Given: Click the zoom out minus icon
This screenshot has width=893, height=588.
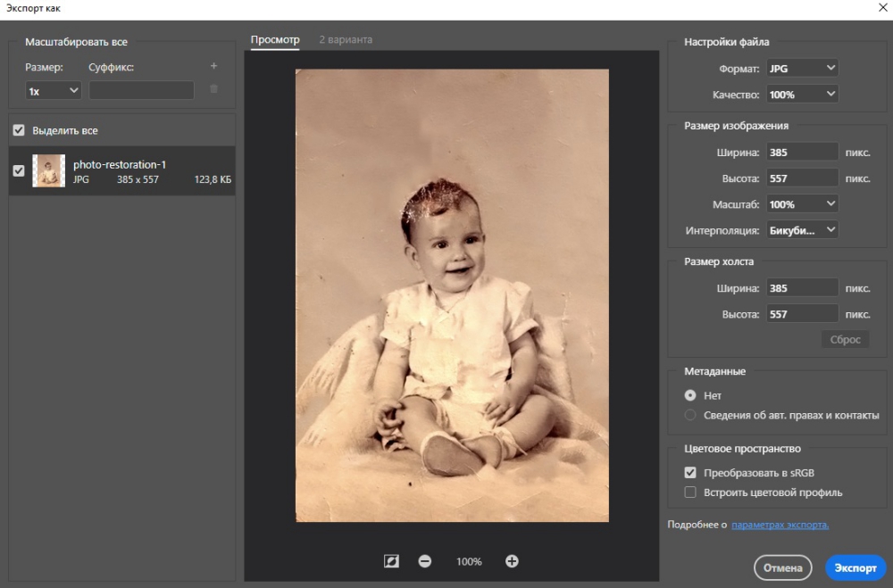Looking at the screenshot, I should (x=425, y=561).
